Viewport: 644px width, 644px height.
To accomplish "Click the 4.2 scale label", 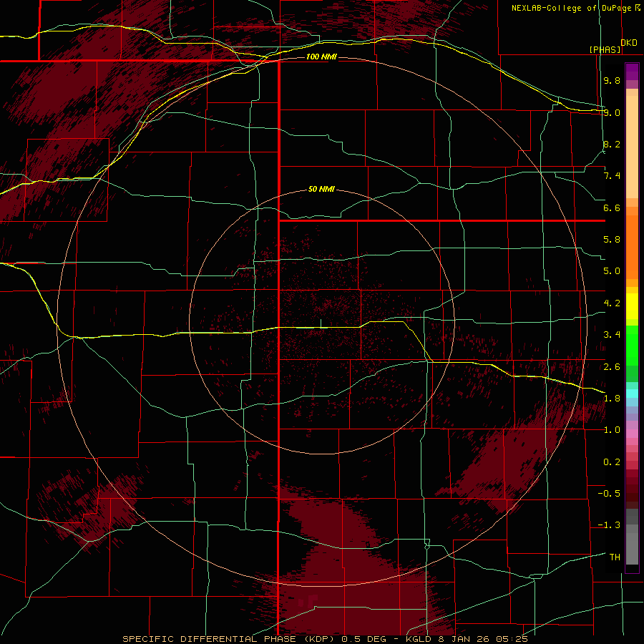I will (x=612, y=303).
